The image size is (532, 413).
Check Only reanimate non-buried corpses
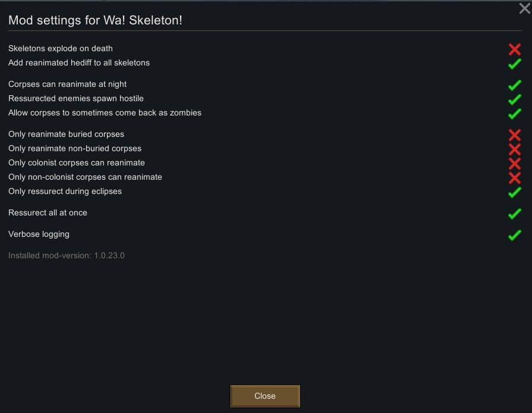coord(514,149)
